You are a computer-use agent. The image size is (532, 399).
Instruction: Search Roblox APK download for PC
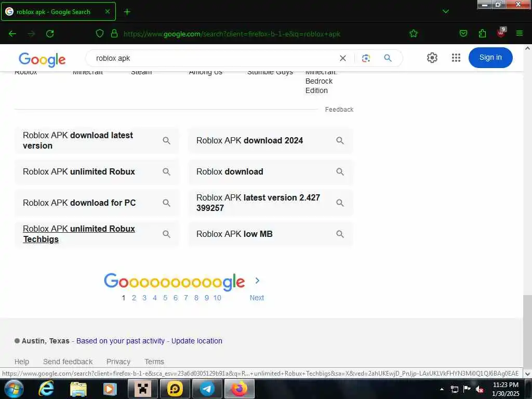point(97,203)
